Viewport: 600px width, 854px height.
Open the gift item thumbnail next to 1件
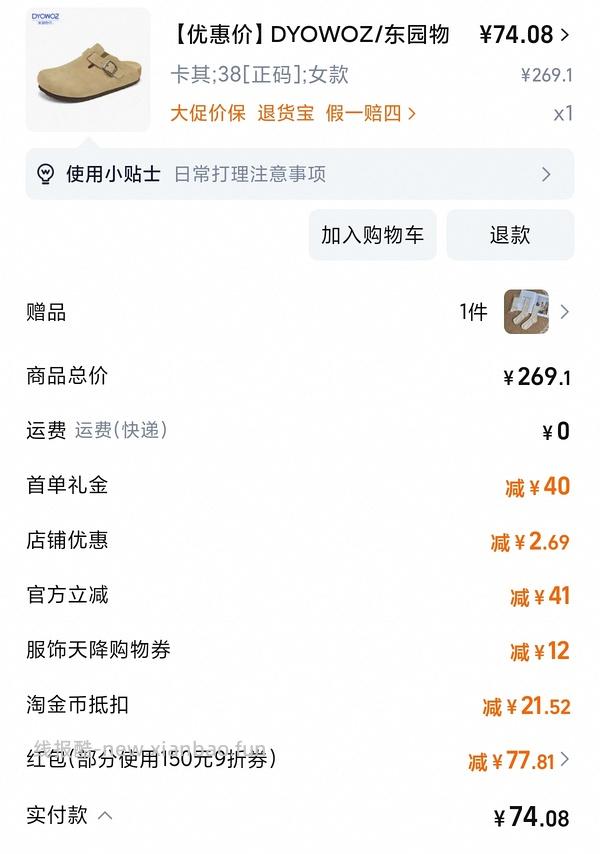tap(525, 313)
